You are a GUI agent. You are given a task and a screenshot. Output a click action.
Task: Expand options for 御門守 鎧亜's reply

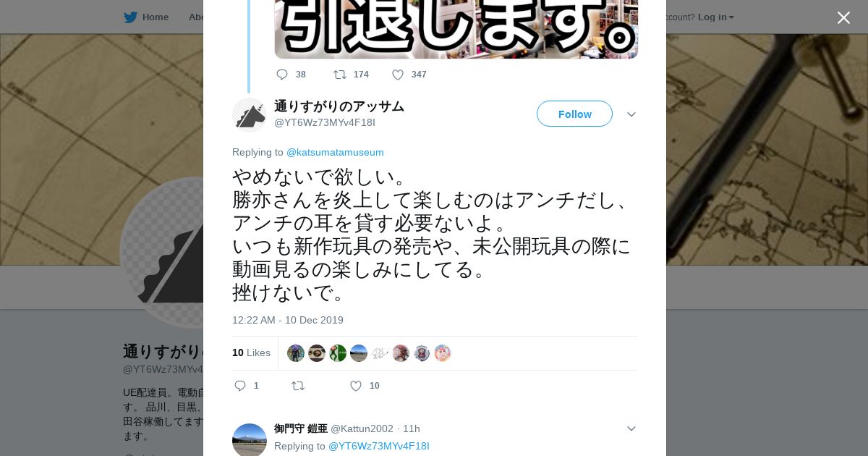[x=631, y=428]
